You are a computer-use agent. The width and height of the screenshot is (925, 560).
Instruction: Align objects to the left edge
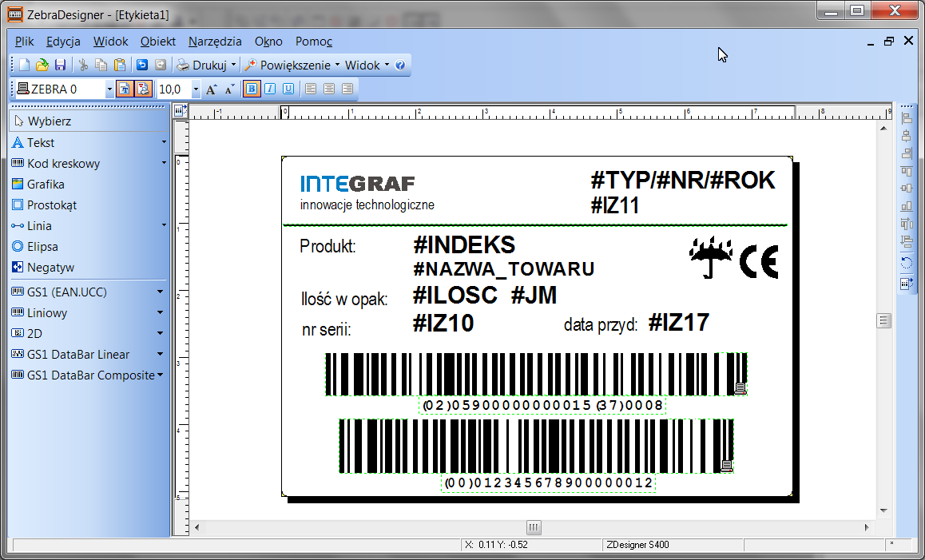pos(907,118)
